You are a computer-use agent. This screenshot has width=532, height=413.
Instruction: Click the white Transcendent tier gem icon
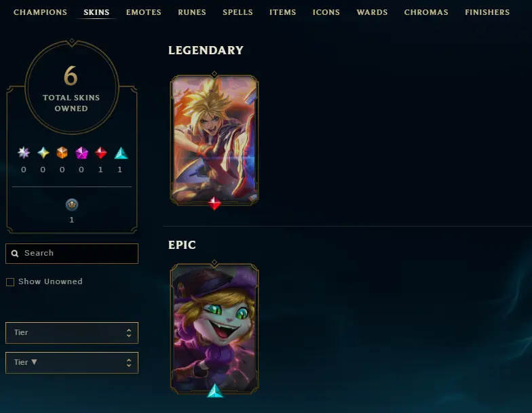pyautogui.click(x=24, y=153)
